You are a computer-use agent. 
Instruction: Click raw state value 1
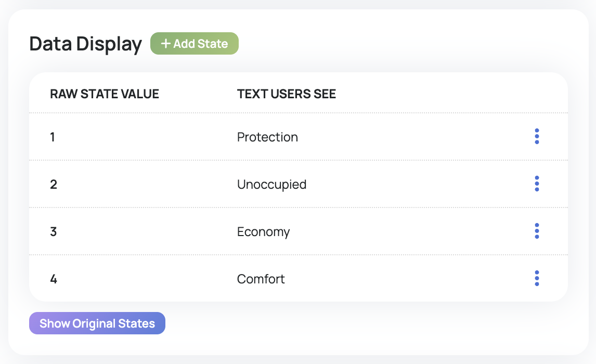[53, 137]
